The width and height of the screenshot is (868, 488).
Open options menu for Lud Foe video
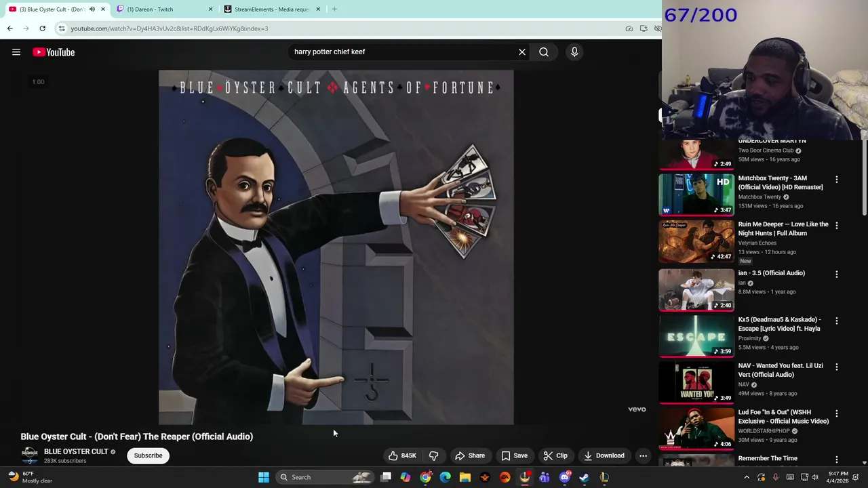tap(836, 413)
